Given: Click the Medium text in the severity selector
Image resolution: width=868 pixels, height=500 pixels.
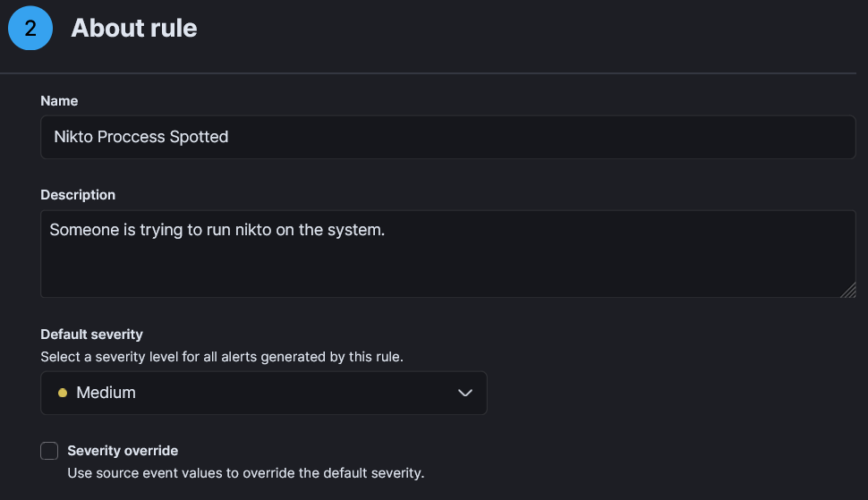Looking at the screenshot, I should (106, 393).
